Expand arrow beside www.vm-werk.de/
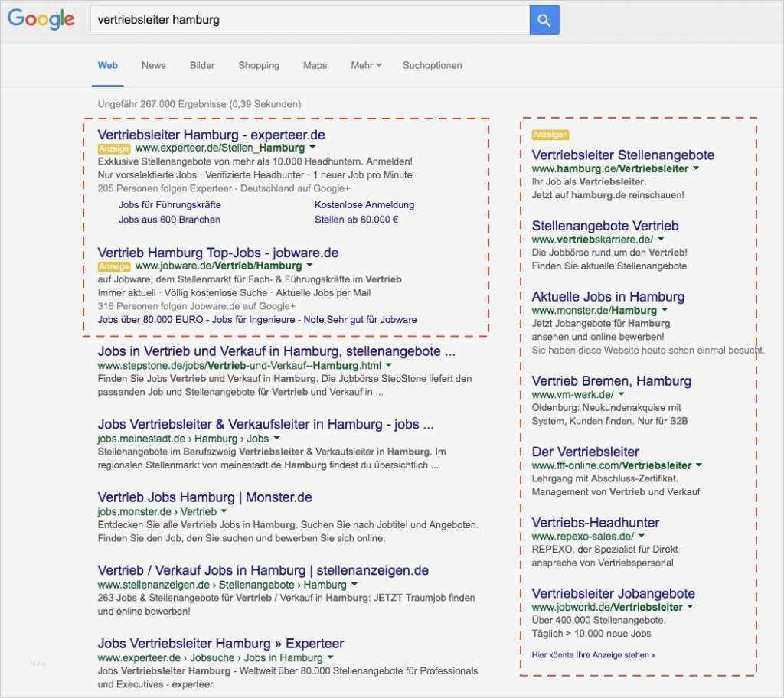 (x=622, y=394)
